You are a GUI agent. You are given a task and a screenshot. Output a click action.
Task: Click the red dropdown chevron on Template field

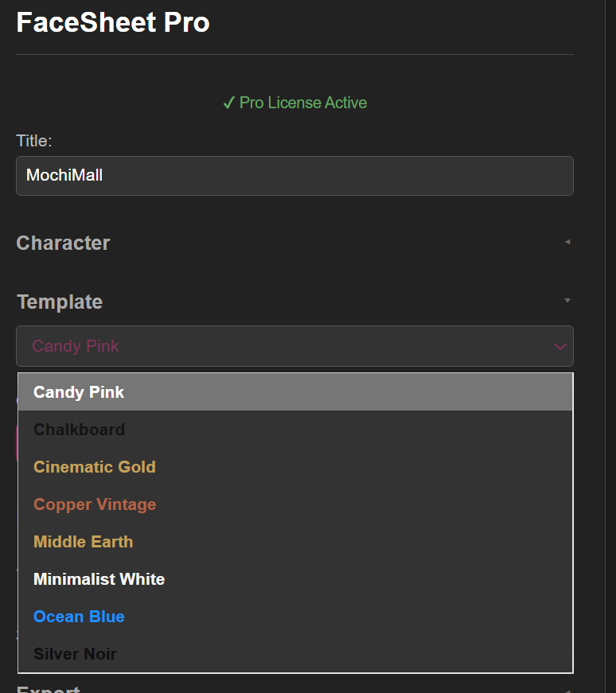[x=559, y=346]
